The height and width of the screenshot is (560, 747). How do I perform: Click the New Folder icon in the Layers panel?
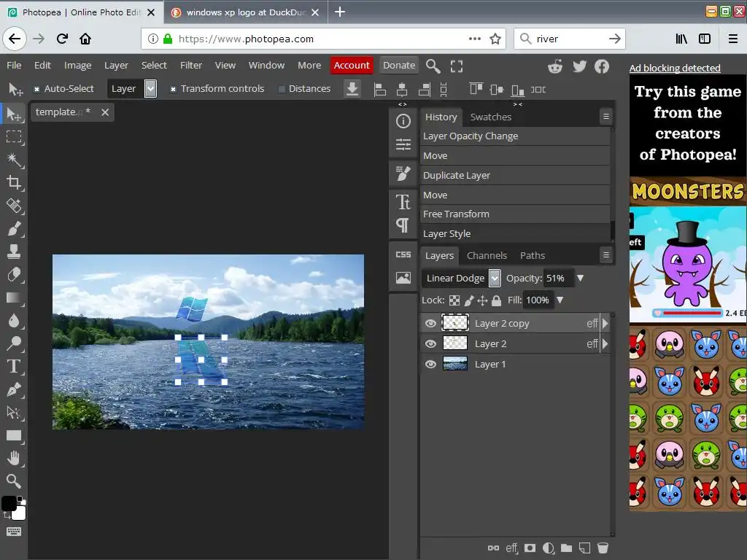tap(566, 548)
